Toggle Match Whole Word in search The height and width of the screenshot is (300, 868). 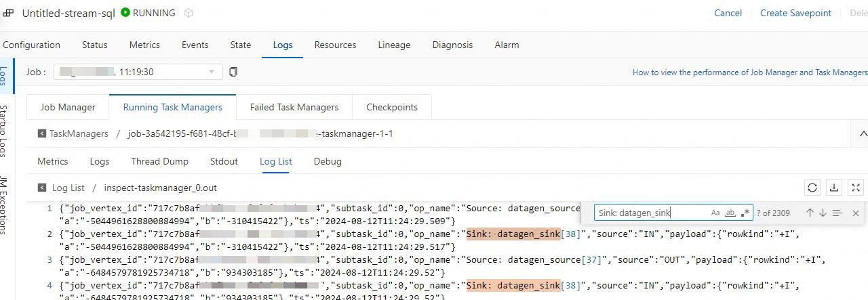click(730, 213)
